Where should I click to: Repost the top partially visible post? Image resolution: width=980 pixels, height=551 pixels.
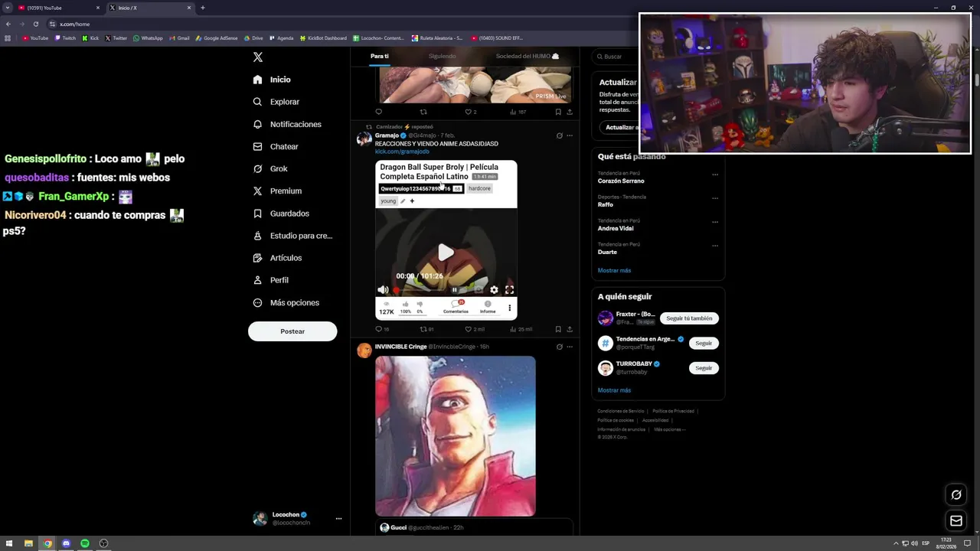pos(423,112)
